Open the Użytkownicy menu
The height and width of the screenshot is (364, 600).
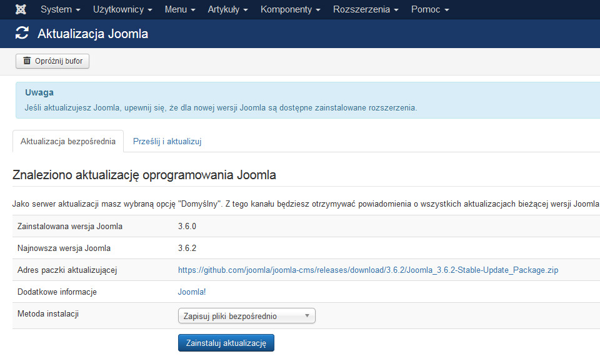(x=122, y=9)
